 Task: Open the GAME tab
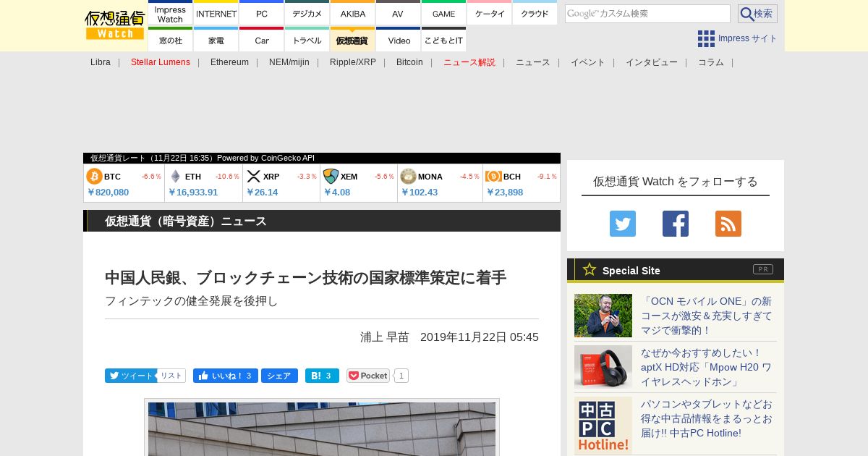click(444, 14)
